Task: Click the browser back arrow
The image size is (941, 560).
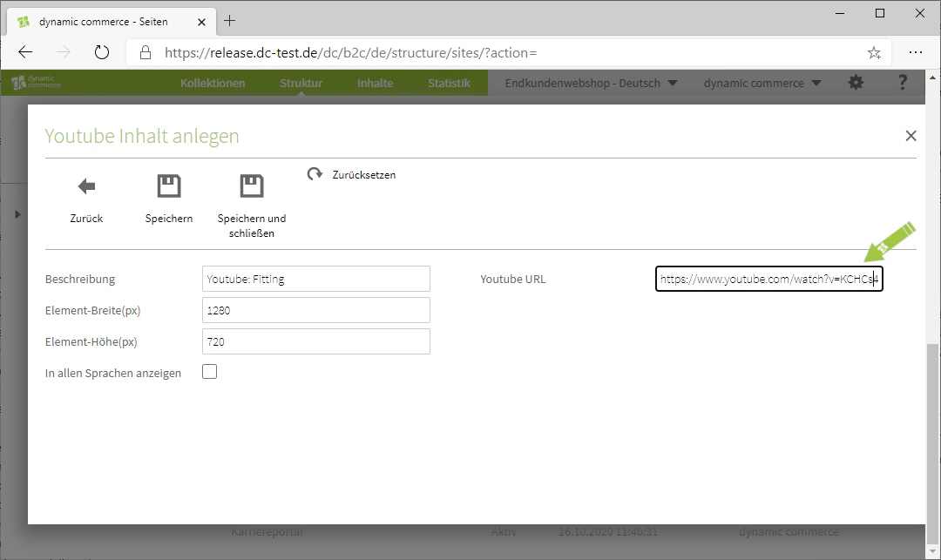Action: click(25, 53)
